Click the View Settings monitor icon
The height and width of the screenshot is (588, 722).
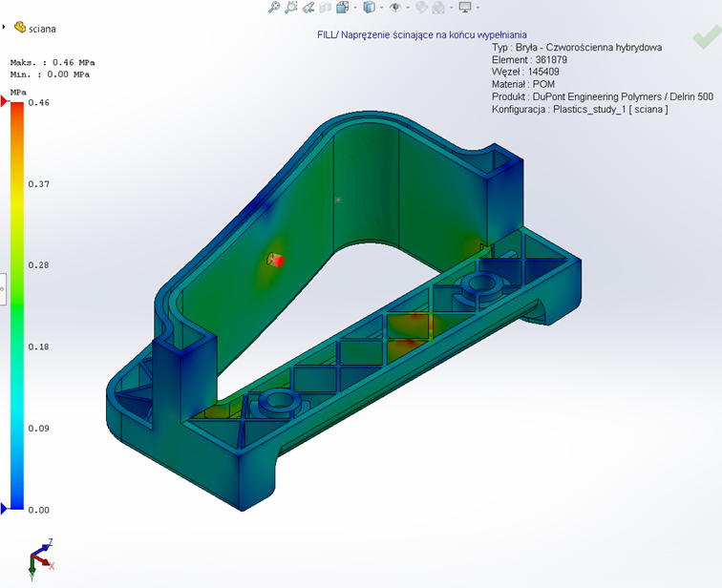[x=465, y=8]
